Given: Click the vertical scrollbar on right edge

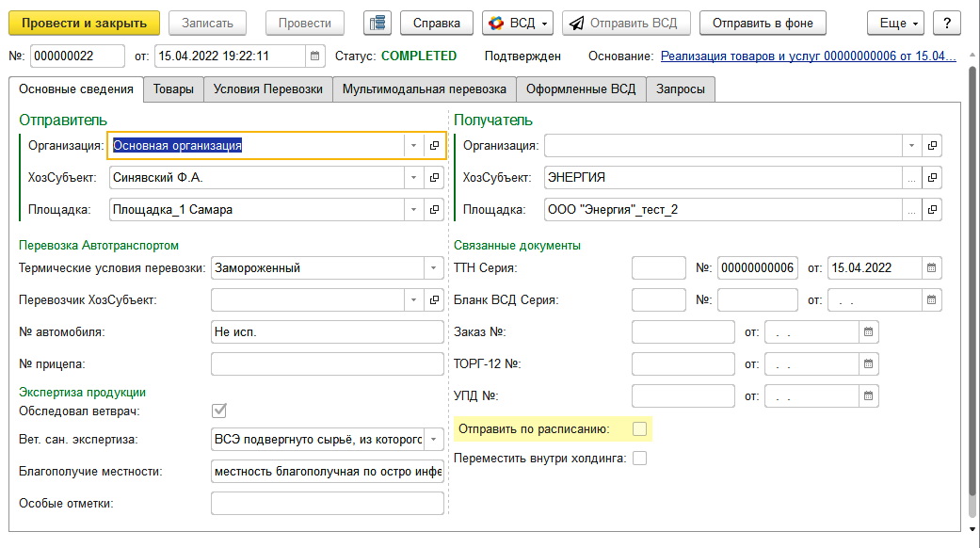Looking at the screenshot, I should click(x=972, y=291).
